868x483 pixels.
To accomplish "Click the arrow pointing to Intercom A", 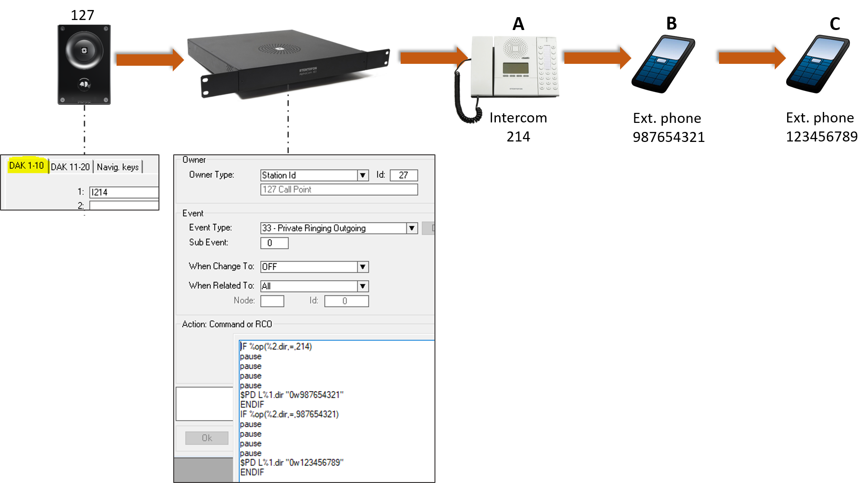I will (434, 58).
